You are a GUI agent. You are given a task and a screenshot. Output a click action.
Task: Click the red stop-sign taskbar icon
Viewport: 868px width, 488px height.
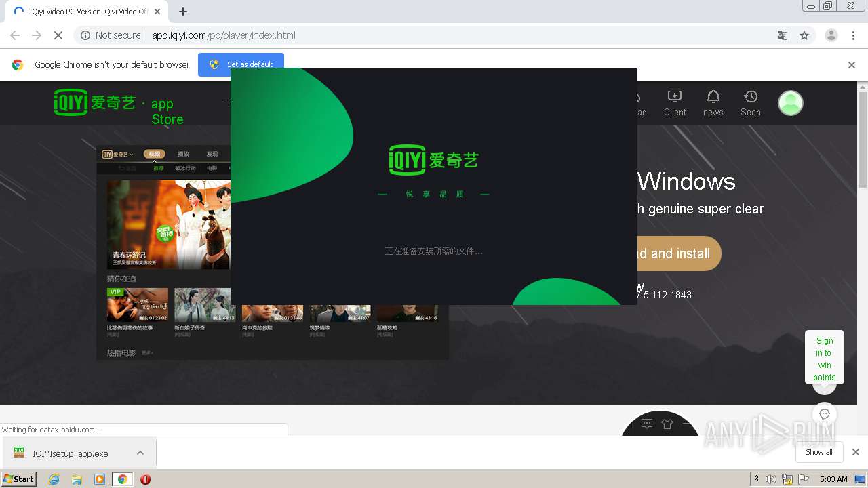(x=145, y=479)
